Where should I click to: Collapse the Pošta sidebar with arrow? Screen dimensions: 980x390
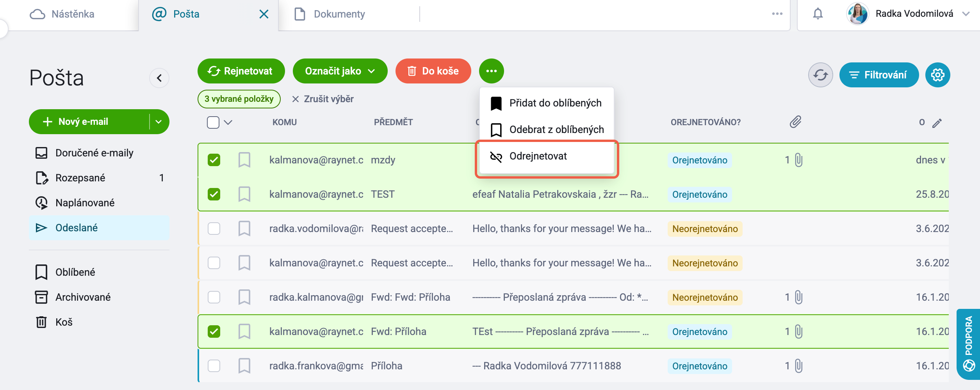coord(159,78)
